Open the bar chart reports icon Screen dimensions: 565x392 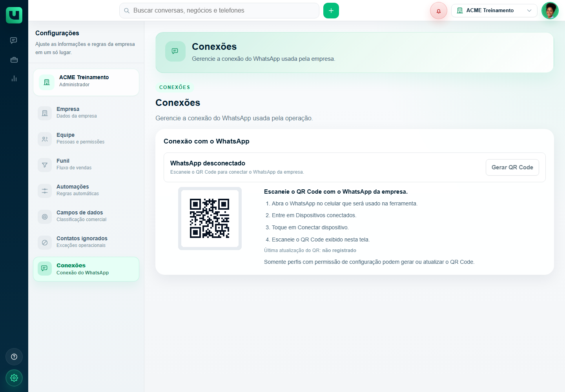14,78
